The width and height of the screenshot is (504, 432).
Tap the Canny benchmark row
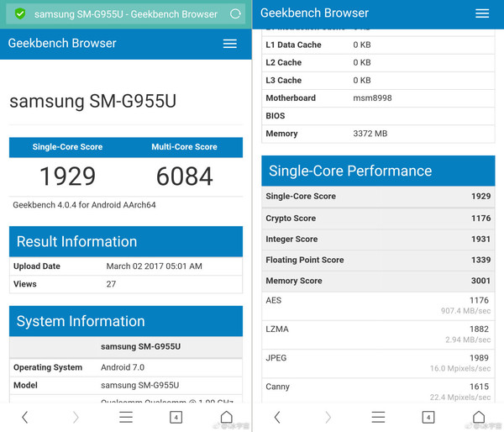378,391
